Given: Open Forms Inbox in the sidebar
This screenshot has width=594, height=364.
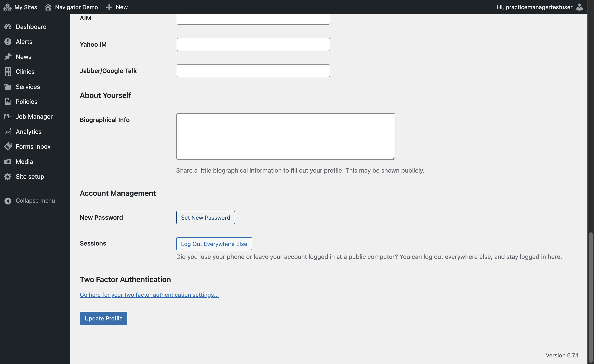Looking at the screenshot, I should 35,147.
